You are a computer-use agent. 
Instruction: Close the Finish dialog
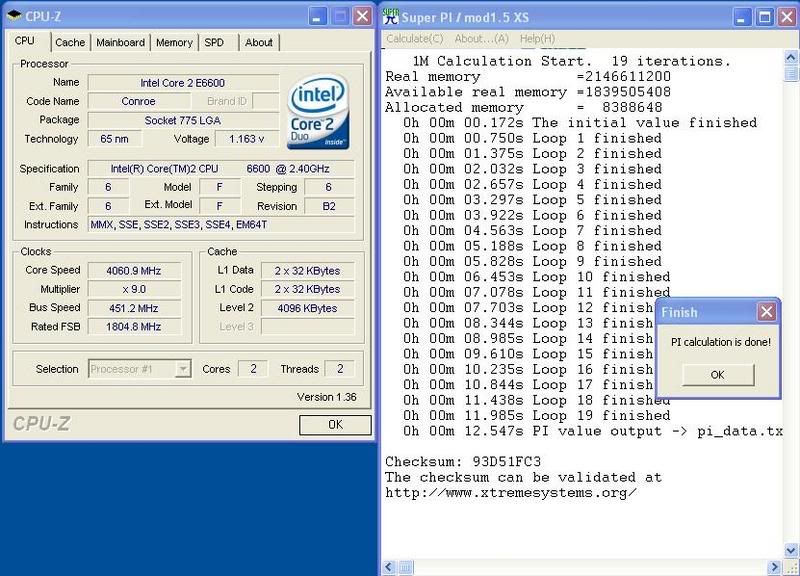(x=766, y=312)
